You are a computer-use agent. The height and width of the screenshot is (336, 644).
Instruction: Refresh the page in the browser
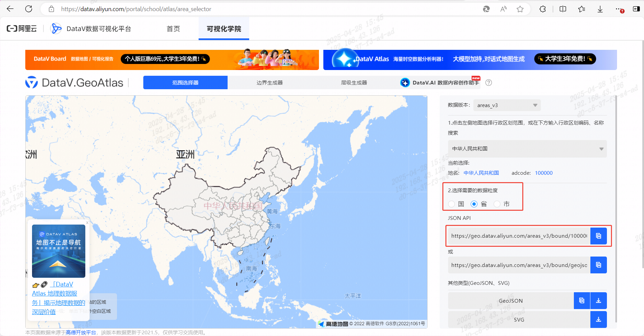click(x=29, y=9)
